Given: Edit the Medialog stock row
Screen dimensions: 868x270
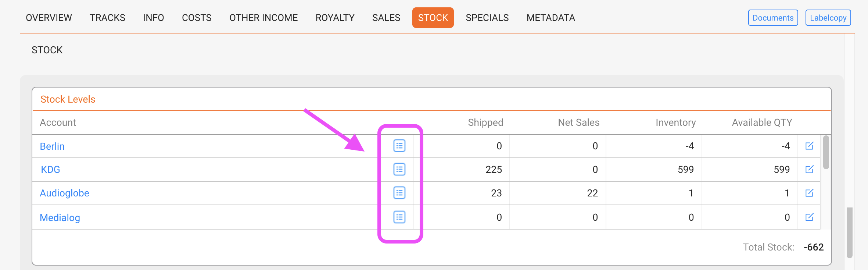Looking at the screenshot, I should click(809, 217).
